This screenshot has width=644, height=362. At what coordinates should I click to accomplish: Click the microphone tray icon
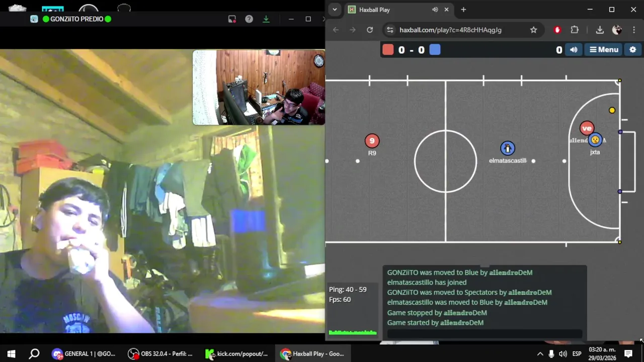551,354
